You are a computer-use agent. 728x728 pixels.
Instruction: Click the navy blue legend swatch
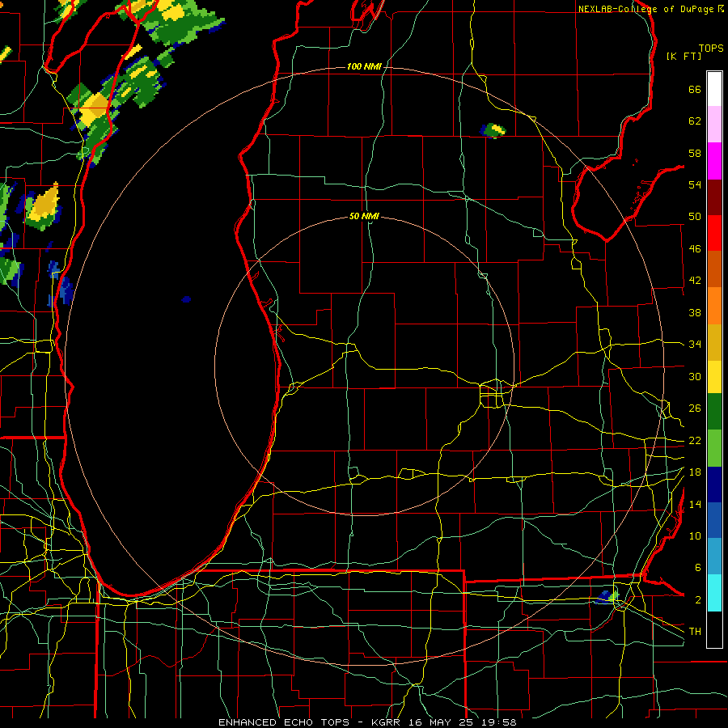714,485
